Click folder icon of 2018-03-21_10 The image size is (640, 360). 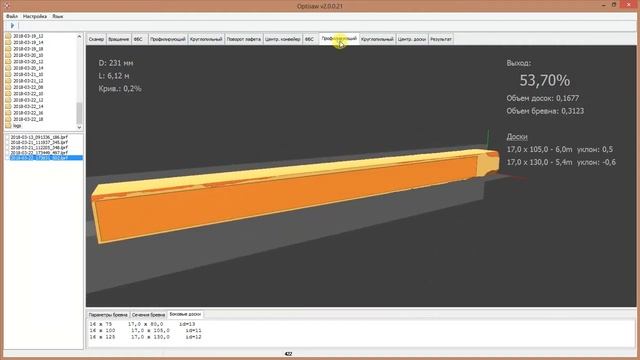point(8,74)
